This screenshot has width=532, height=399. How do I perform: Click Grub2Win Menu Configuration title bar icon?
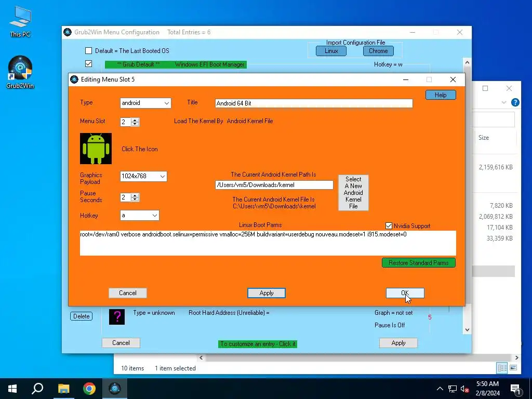tap(68, 32)
